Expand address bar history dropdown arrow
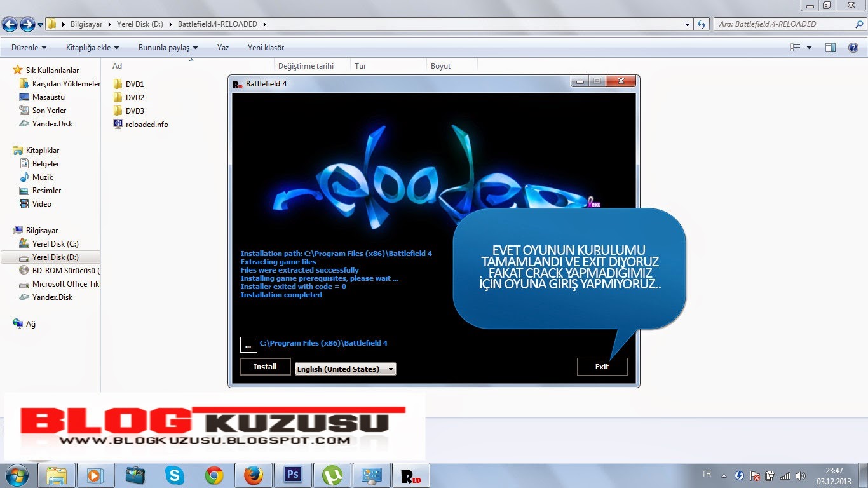The height and width of the screenshot is (488, 868). 688,24
